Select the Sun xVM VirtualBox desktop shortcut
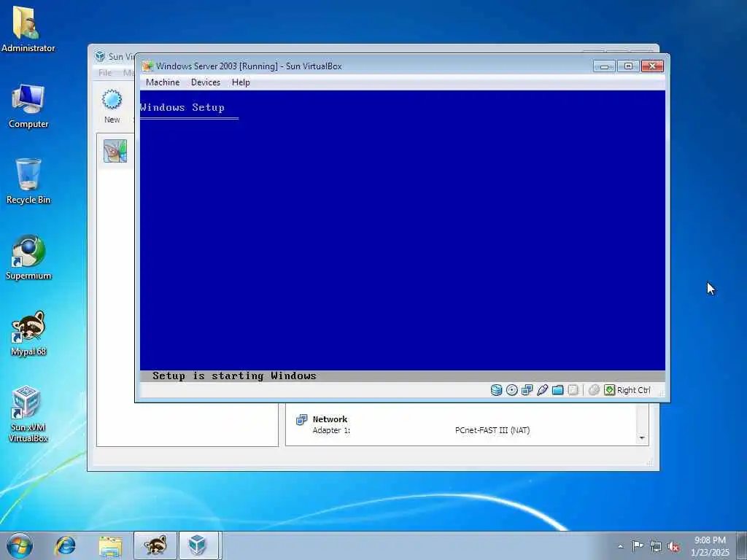 pyautogui.click(x=28, y=414)
